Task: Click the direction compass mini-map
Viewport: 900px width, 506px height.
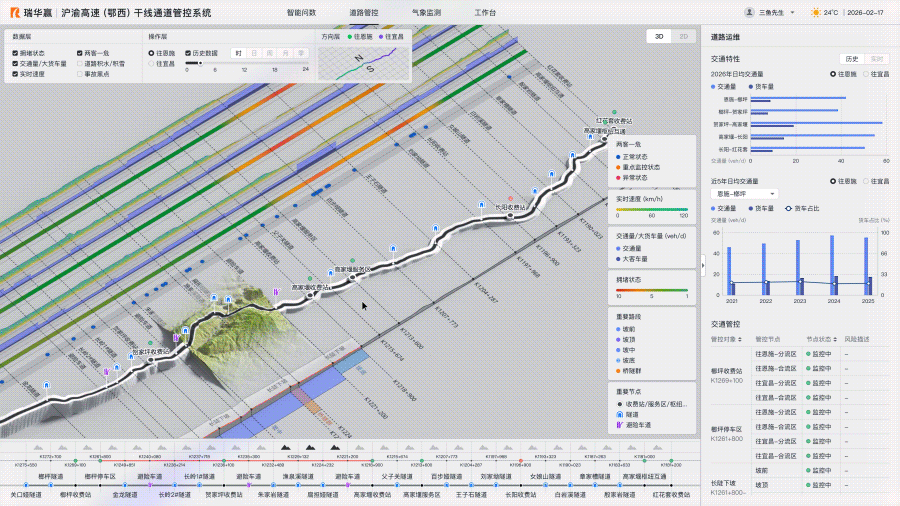Action: pos(364,64)
